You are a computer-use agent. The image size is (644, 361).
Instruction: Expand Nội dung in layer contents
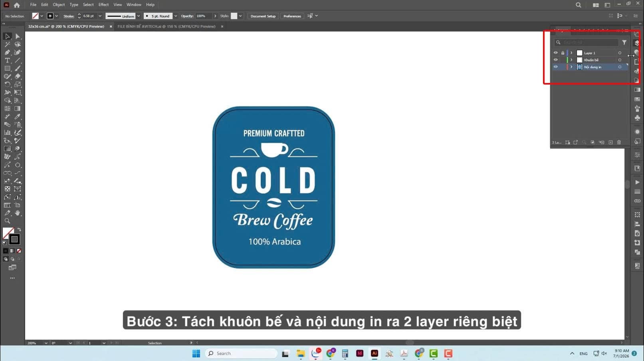coord(571,67)
